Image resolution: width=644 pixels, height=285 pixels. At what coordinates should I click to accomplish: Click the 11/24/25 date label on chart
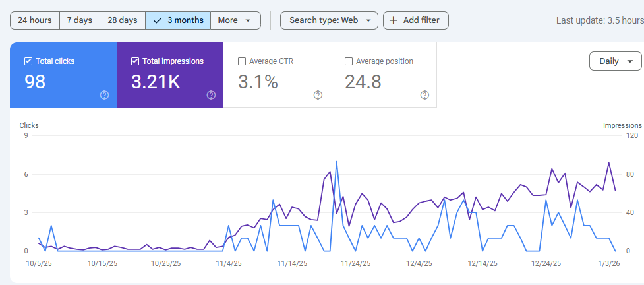pos(355,263)
